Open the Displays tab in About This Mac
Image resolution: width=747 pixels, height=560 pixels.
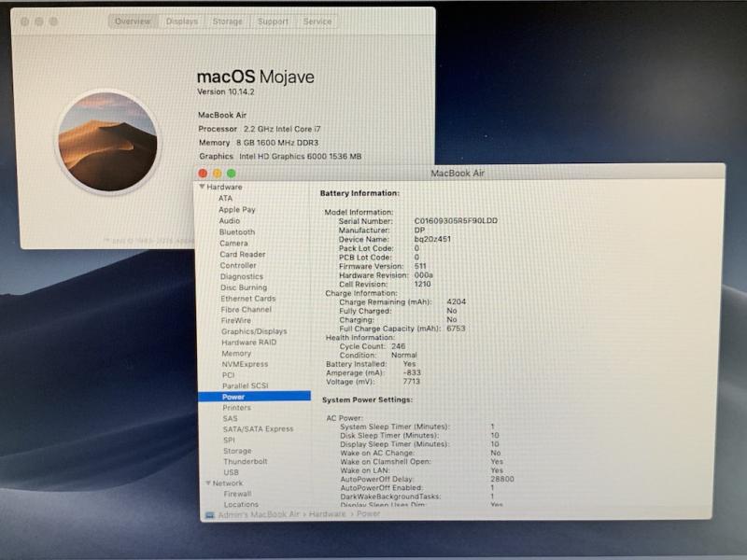click(x=181, y=21)
